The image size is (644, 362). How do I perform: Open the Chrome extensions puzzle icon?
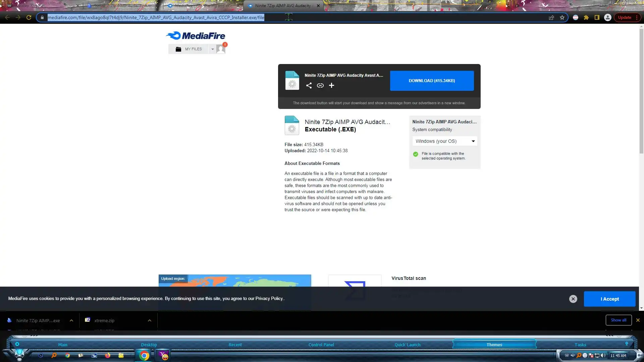pos(586,17)
